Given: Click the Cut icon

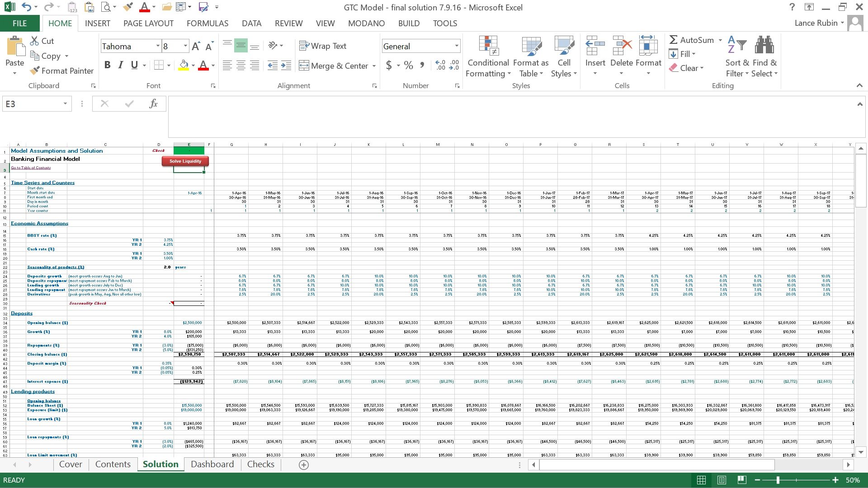Looking at the screenshot, I should coord(34,41).
